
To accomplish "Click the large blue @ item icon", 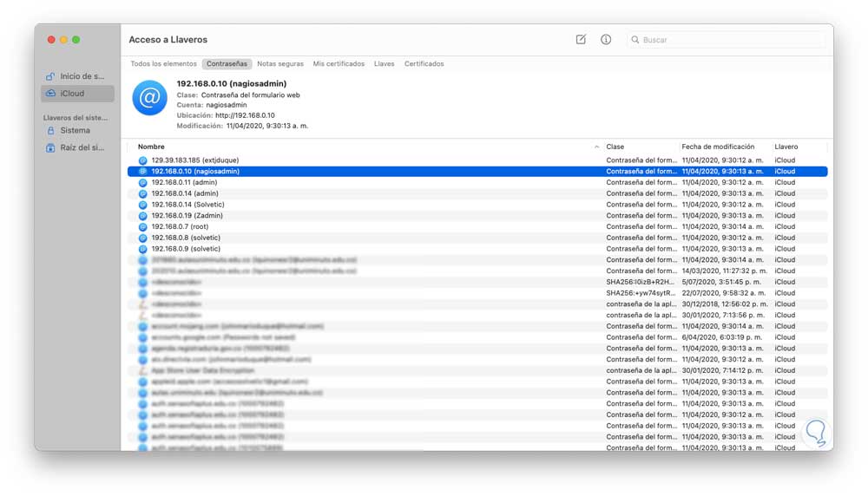I will point(149,98).
